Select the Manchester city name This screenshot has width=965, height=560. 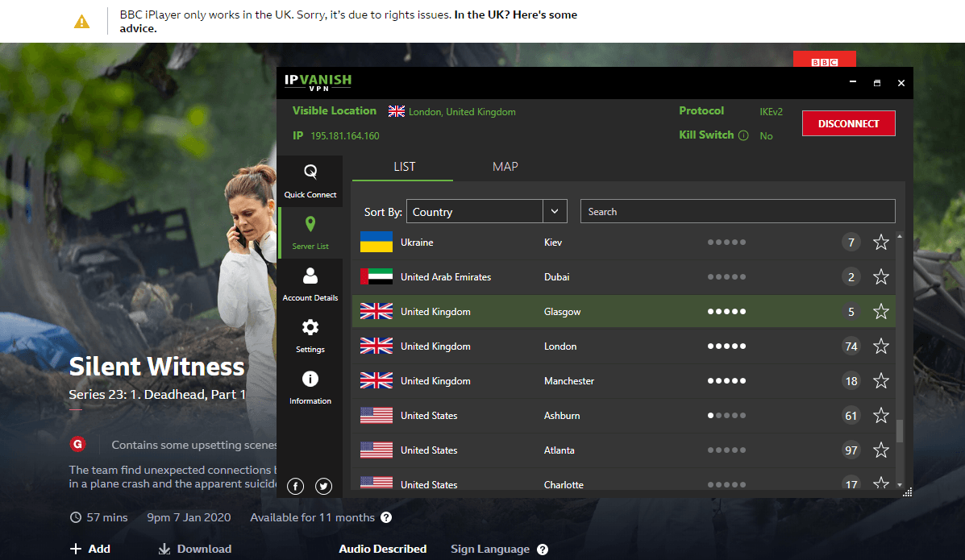click(x=568, y=381)
